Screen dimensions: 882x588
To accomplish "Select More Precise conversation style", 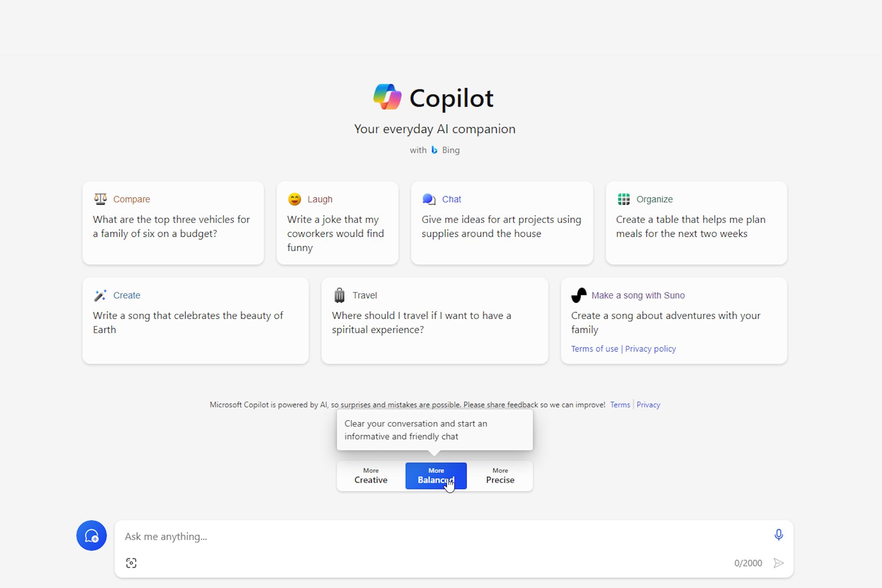I will (500, 476).
